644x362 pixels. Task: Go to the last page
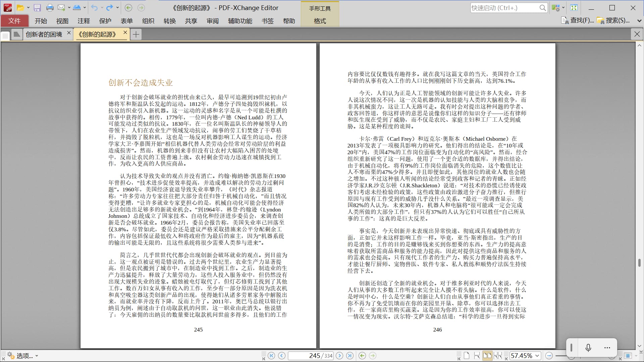tap(350, 356)
